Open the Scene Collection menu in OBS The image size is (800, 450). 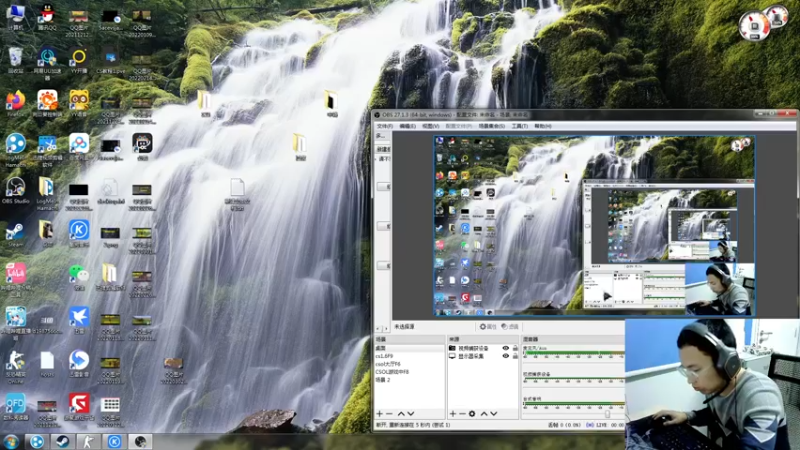[x=491, y=126]
